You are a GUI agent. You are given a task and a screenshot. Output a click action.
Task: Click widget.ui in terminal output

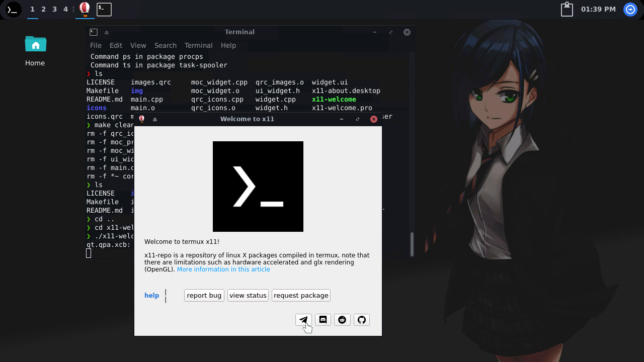[x=330, y=82]
